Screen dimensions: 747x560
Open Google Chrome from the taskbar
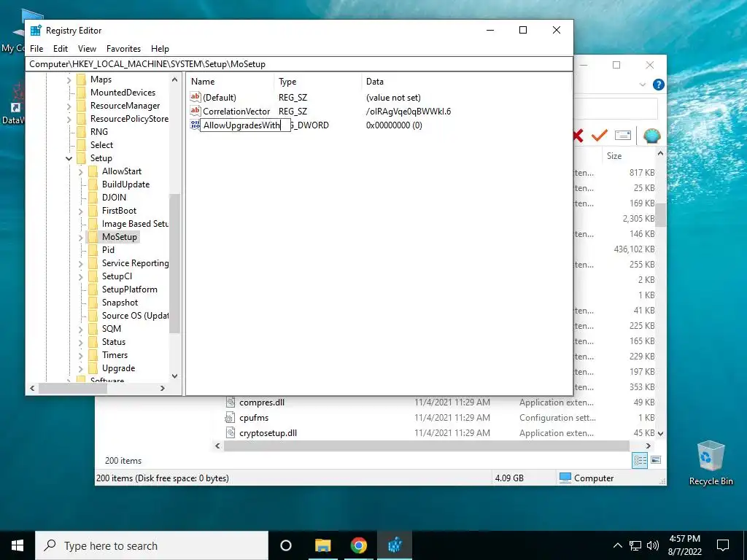[x=358, y=545]
